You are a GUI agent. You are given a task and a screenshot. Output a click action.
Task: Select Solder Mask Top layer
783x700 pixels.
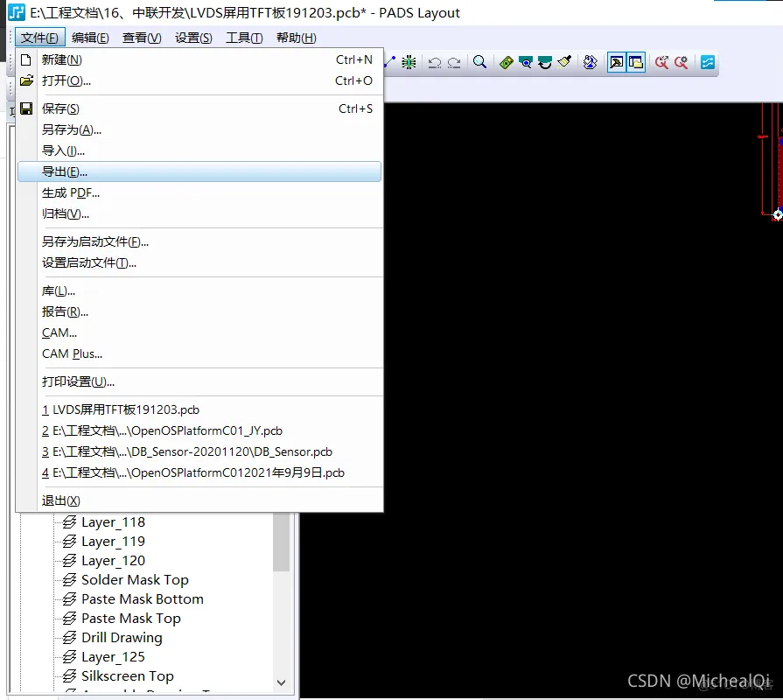(x=135, y=580)
